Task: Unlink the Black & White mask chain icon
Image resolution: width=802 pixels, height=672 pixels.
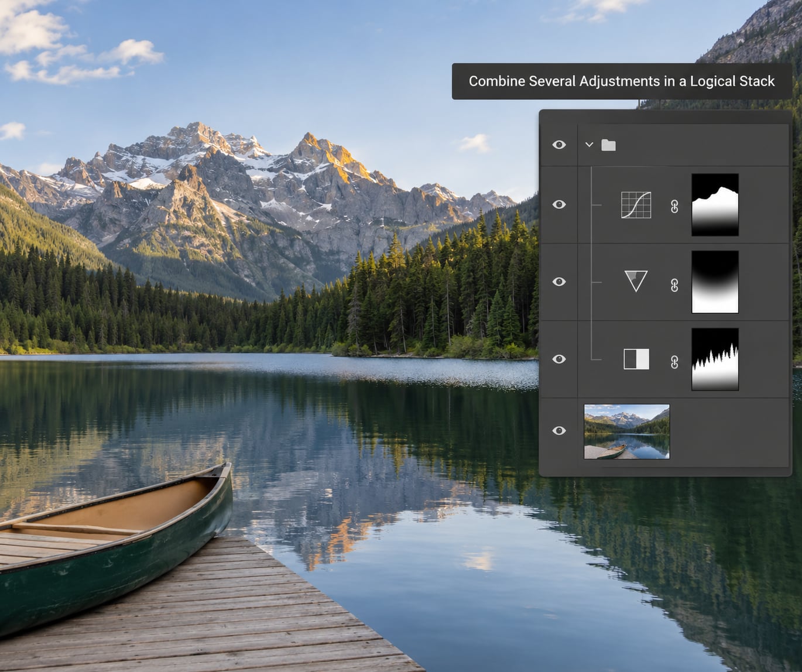Action: coord(674,362)
